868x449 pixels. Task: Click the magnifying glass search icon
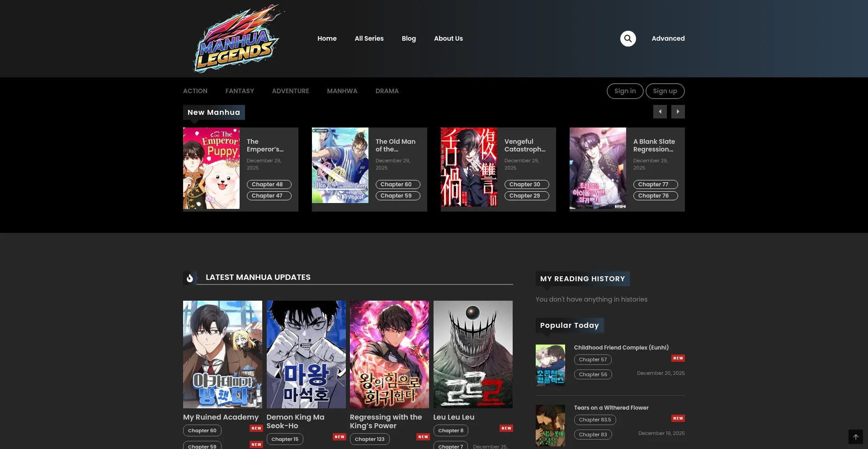[x=627, y=38]
